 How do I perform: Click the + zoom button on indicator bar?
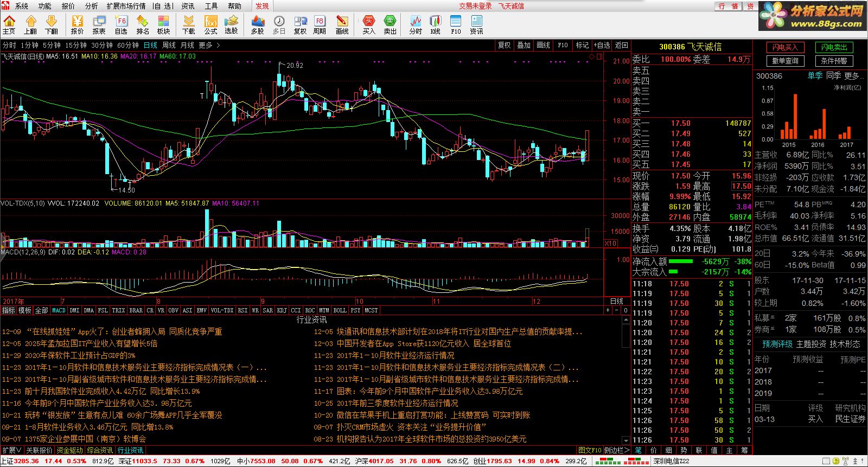(608, 311)
